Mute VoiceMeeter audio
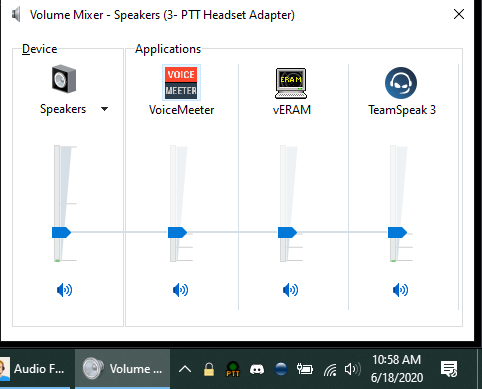 180,290
